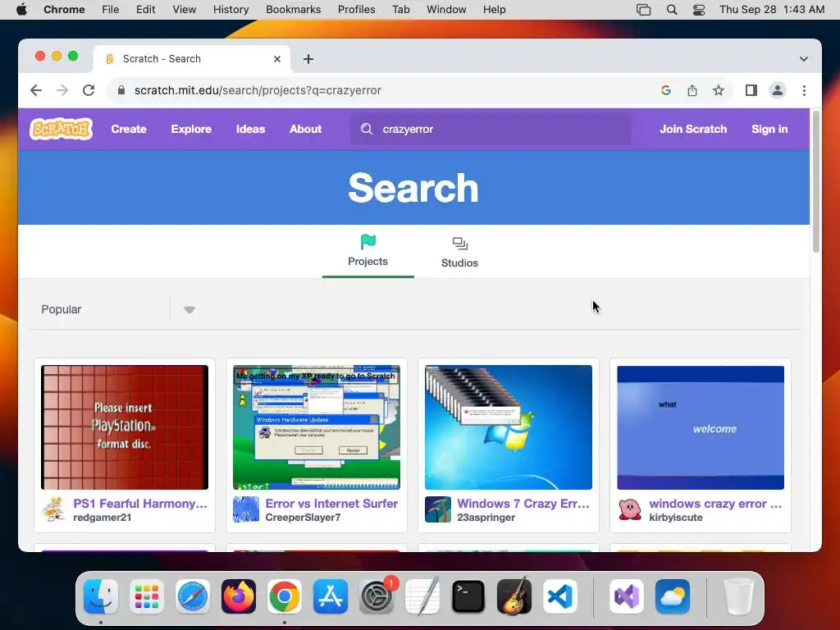Open App Store from the dock
The image size is (840, 630).
pyautogui.click(x=331, y=597)
